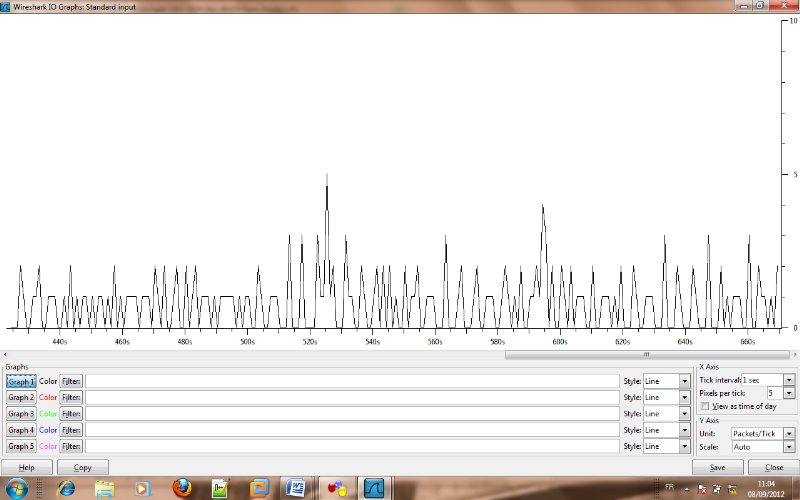Open Windows Explorer folder icon in taskbar
The width and height of the screenshot is (800, 500).
(x=104, y=488)
